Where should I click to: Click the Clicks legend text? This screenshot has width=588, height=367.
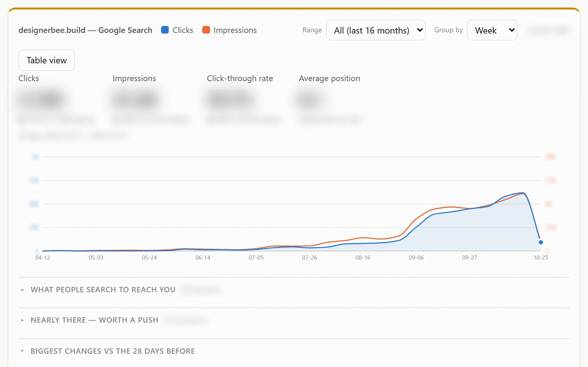pos(183,30)
